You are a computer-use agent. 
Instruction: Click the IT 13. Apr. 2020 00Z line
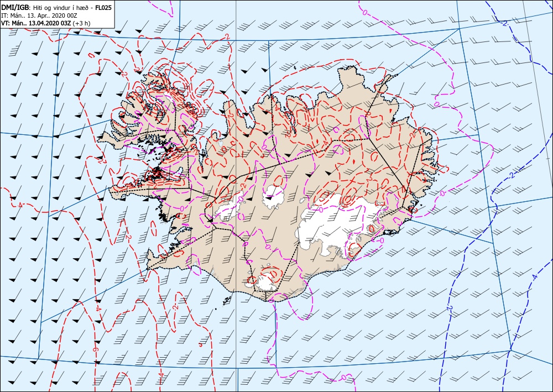(x=39, y=16)
